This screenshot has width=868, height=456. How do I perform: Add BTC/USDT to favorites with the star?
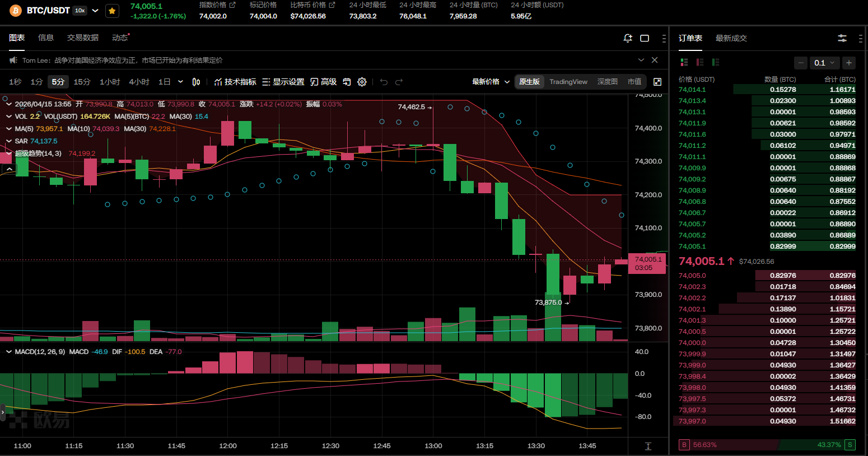click(x=112, y=11)
